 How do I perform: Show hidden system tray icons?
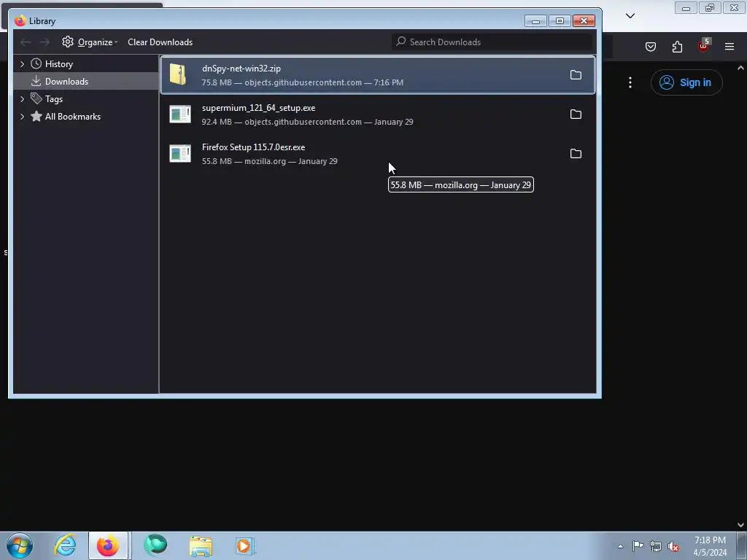pyautogui.click(x=620, y=546)
